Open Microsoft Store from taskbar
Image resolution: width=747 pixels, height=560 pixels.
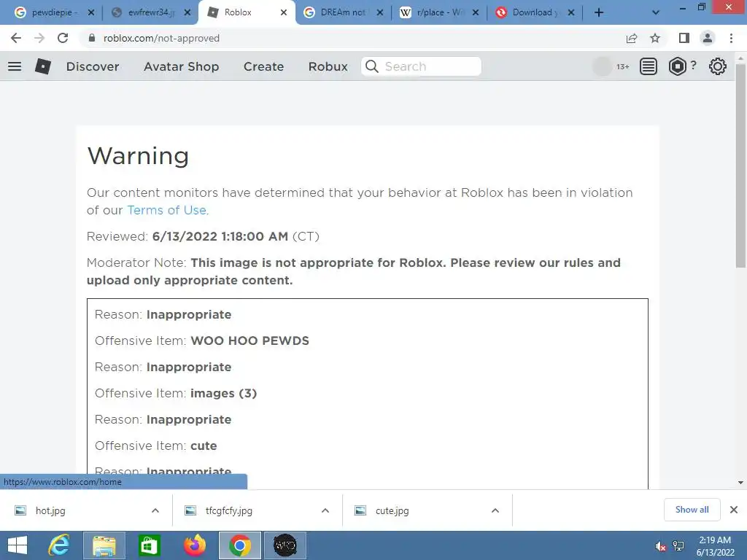tap(149, 545)
